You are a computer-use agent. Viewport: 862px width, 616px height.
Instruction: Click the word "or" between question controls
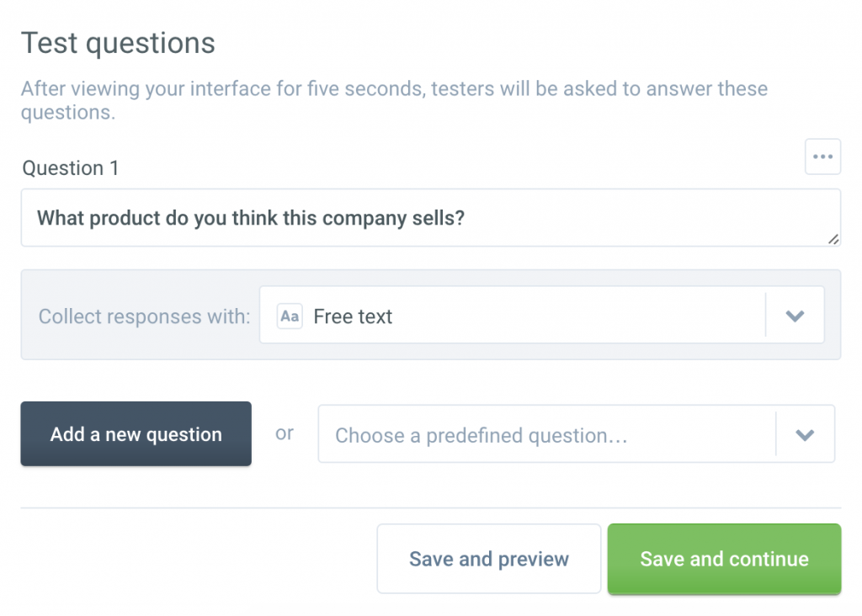coord(285,433)
